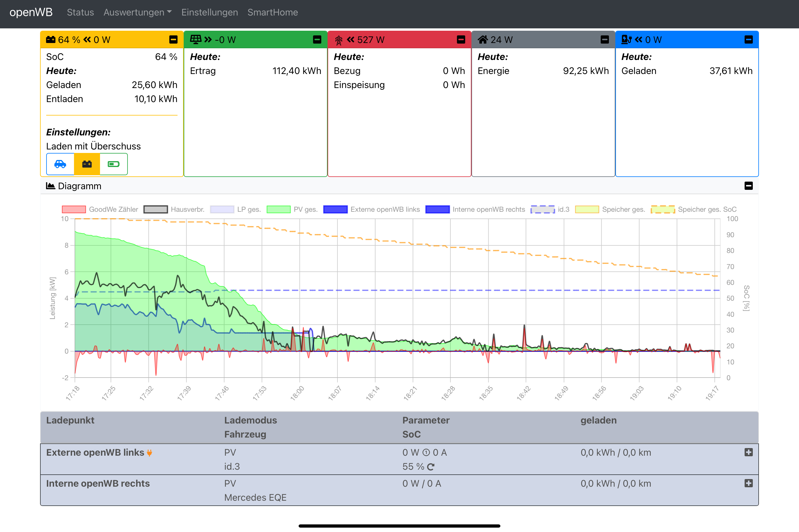
Task: Select car priority icon under Laden mit Überschuss
Action: pyautogui.click(x=60, y=164)
